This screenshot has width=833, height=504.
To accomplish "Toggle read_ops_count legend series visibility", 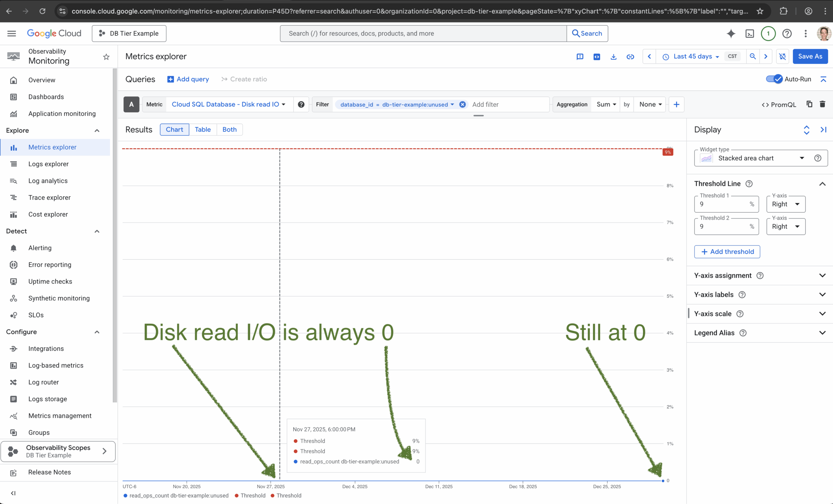I will (x=179, y=496).
